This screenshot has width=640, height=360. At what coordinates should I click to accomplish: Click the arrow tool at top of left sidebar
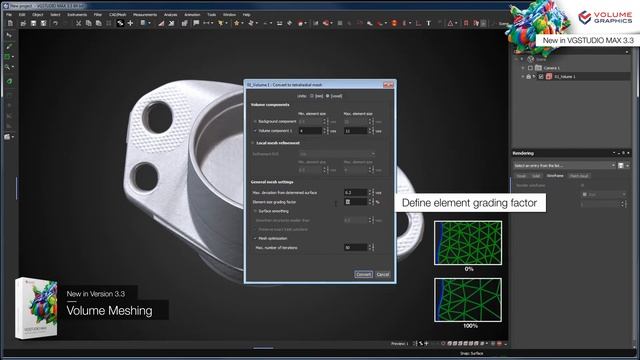9,36
